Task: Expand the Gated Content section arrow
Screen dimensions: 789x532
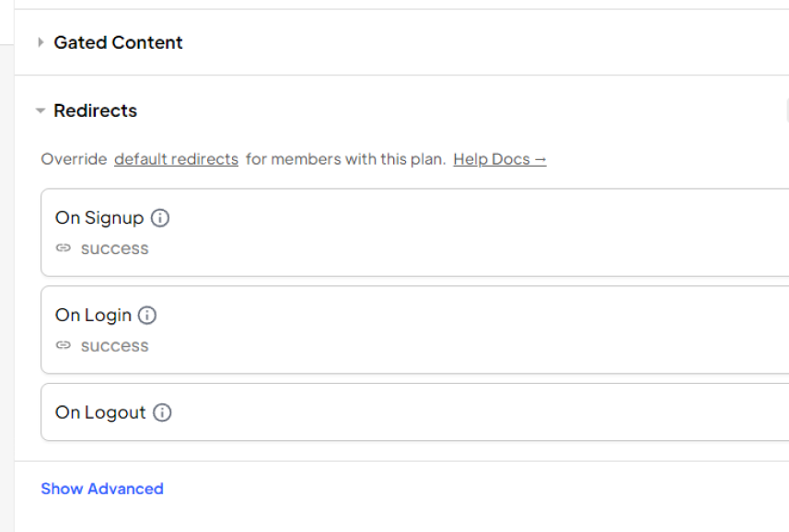Action: tap(41, 42)
